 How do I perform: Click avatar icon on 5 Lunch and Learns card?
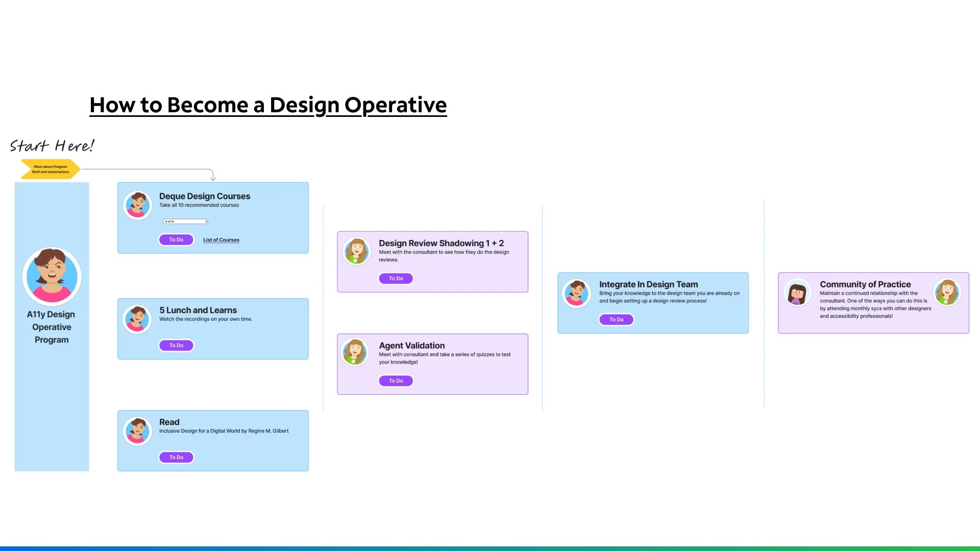coord(137,319)
